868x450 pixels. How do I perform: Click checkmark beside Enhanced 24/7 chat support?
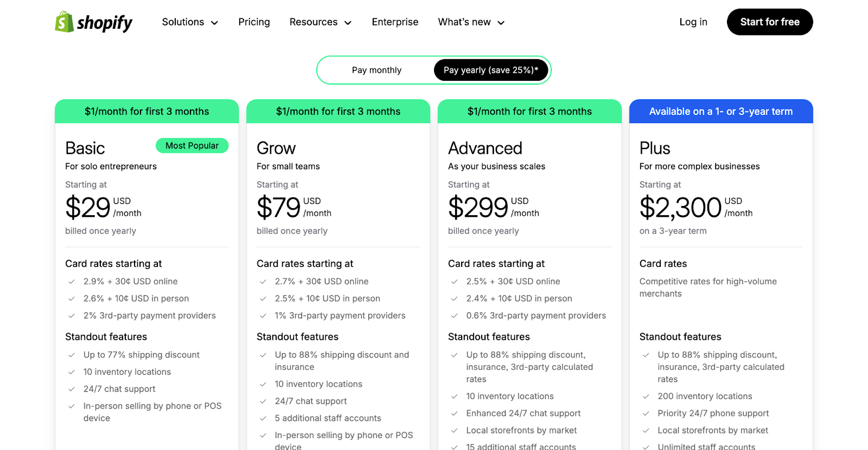click(454, 414)
